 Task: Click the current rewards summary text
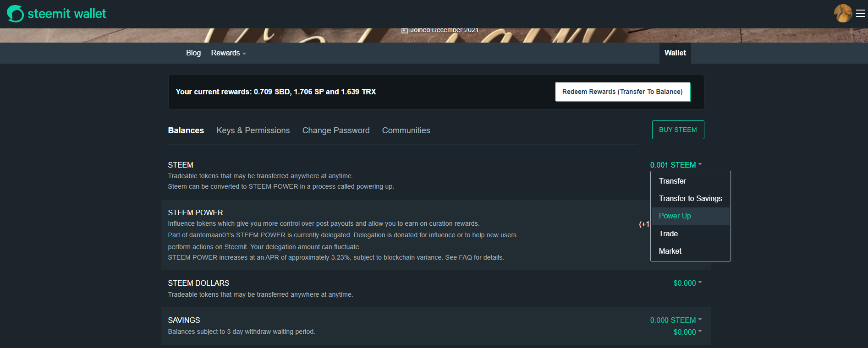[276, 92]
